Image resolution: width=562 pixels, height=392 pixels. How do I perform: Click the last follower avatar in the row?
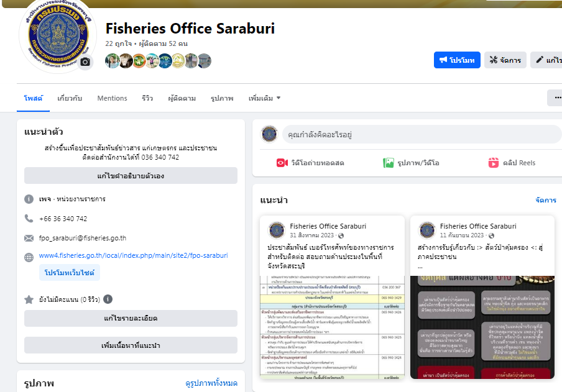click(205, 61)
